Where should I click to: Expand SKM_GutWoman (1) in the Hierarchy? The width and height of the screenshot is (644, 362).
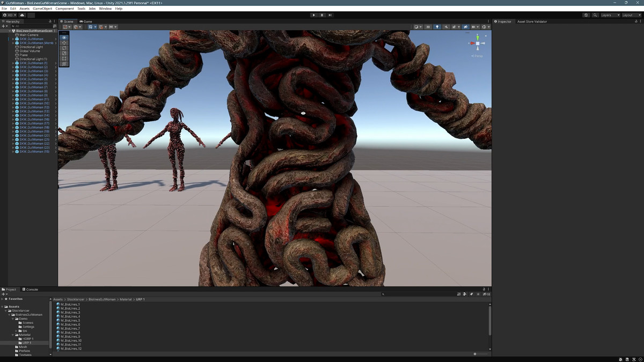[13, 63]
